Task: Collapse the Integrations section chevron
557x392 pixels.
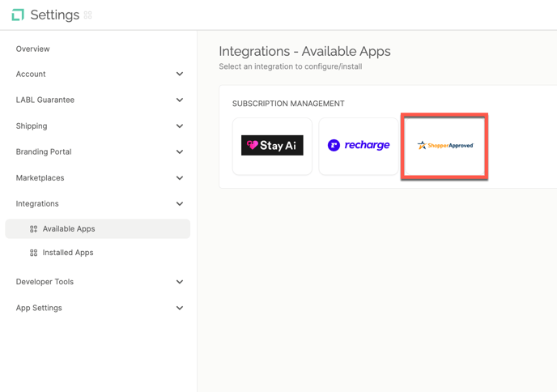Action: (180, 203)
